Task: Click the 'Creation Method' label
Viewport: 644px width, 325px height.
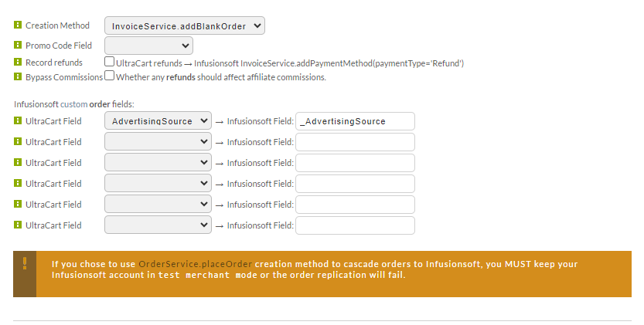Action: point(57,25)
